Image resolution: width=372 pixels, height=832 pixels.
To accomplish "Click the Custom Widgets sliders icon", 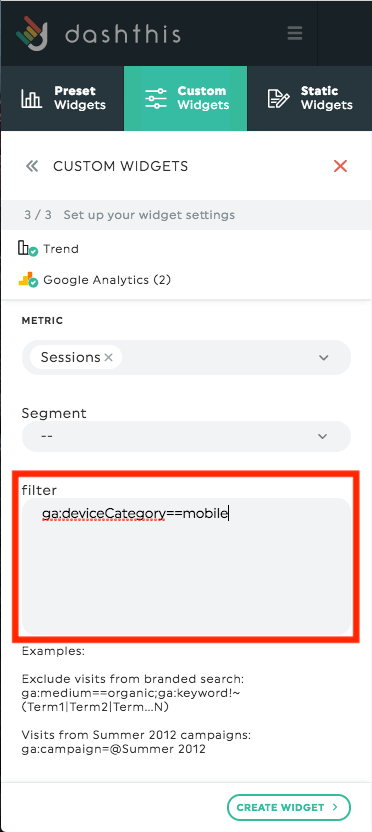I will pyautogui.click(x=155, y=99).
